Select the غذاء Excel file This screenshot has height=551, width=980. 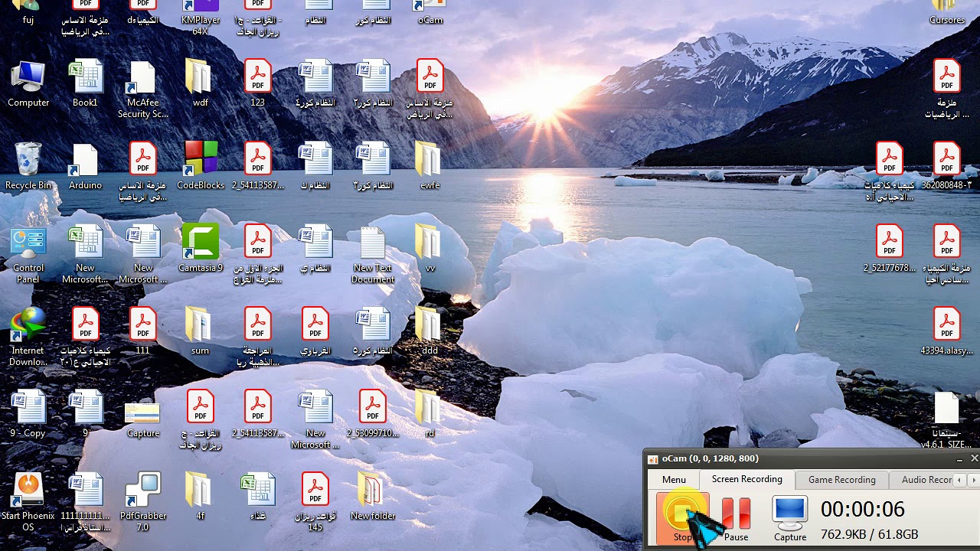[257, 497]
